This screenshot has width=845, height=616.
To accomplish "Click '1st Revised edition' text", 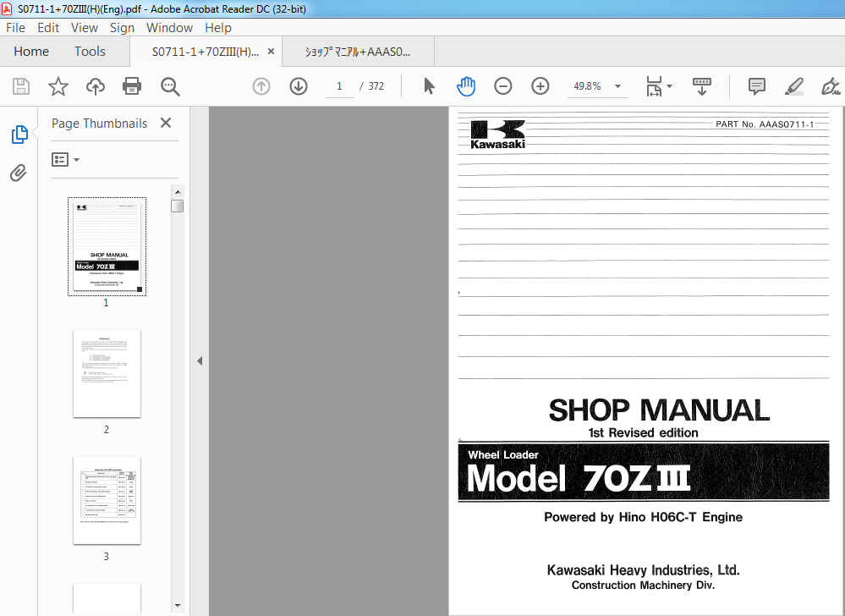I will (x=643, y=432).
